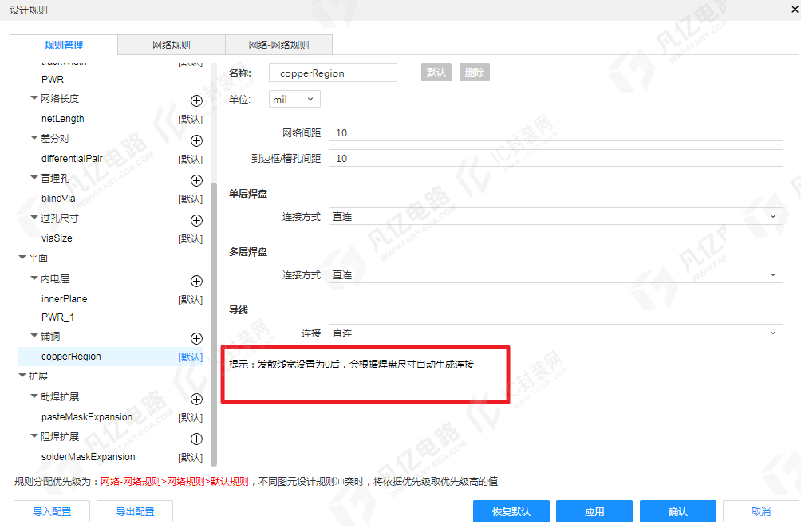Click the 确认 button
This screenshot has height=532, width=801.
(x=678, y=511)
